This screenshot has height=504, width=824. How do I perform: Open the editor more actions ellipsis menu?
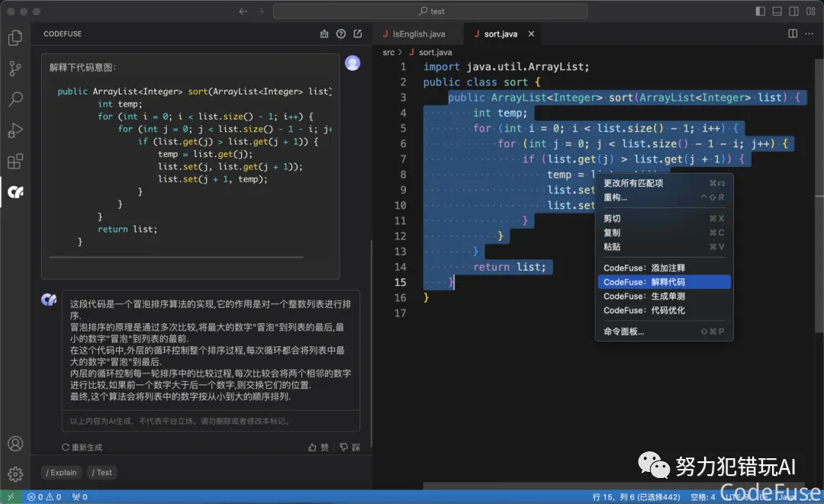pyautogui.click(x=810, y=34)
